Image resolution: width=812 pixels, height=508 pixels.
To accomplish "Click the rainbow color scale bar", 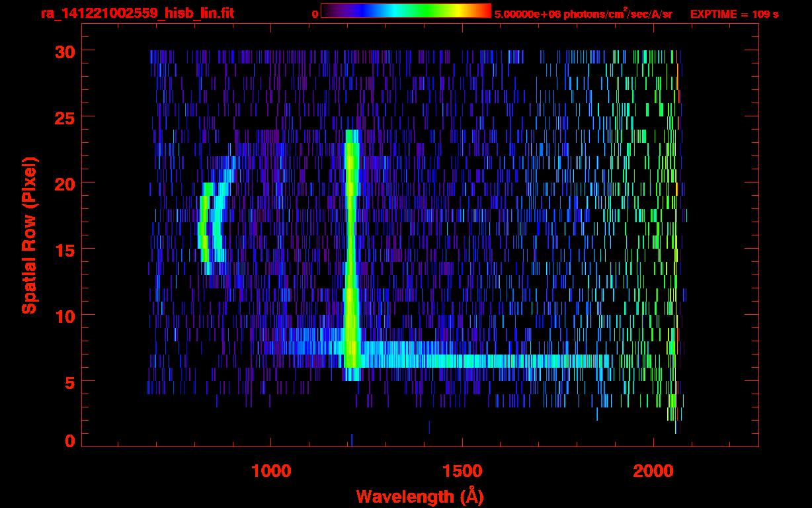I will click(x=406, y=11).
